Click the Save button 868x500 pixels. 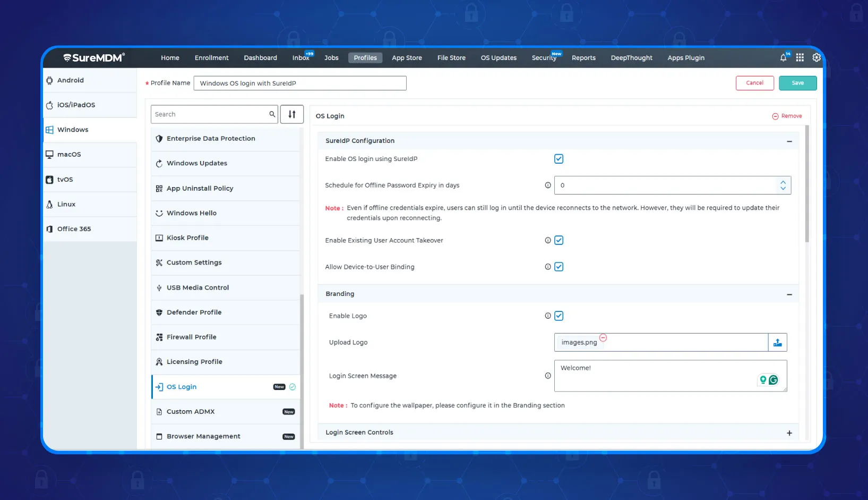pos(797,83)
